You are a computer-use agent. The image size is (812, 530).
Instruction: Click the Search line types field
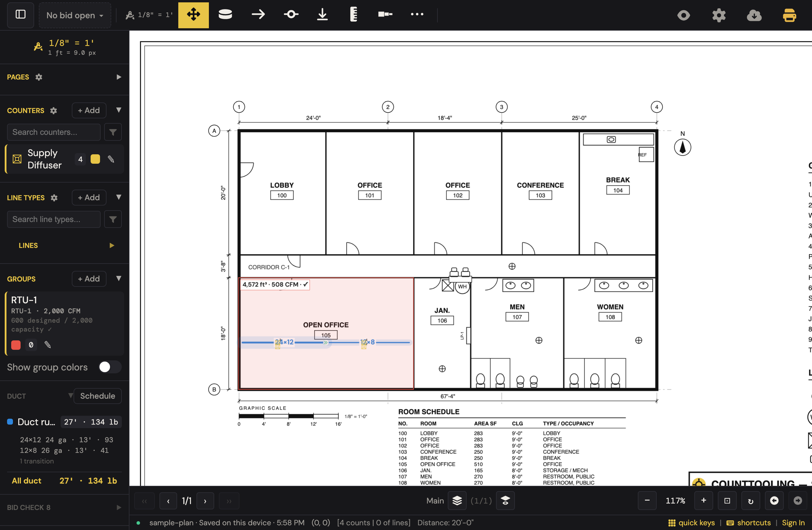(x=54, y=219)
